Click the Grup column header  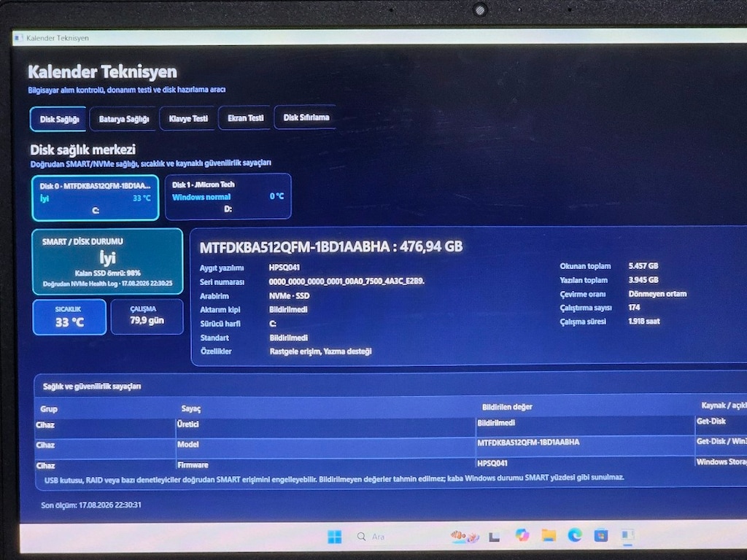(x=49, y=408)
